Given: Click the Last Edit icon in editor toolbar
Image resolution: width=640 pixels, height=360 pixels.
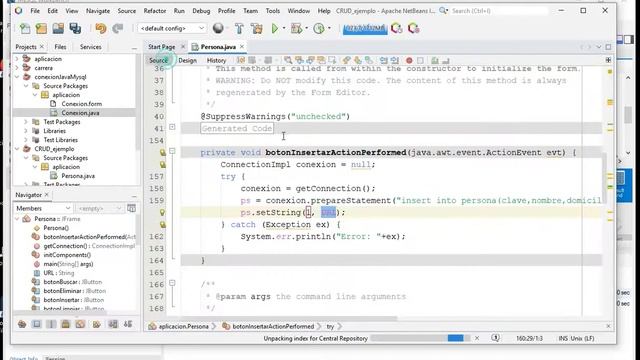Looking at the screenshot, I should pyautogui.click(x=241, y=60).
